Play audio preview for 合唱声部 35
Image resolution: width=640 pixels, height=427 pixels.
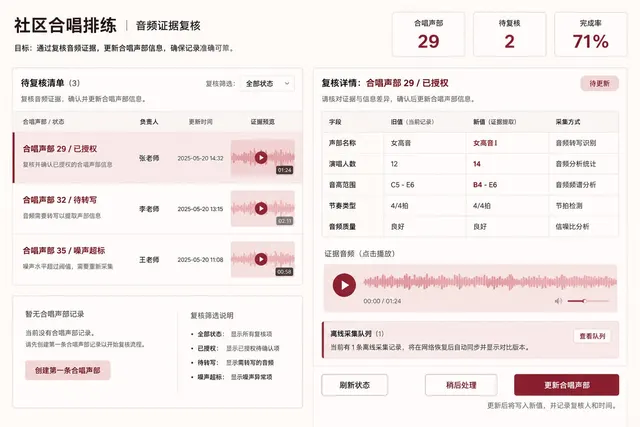pos(261,259)
